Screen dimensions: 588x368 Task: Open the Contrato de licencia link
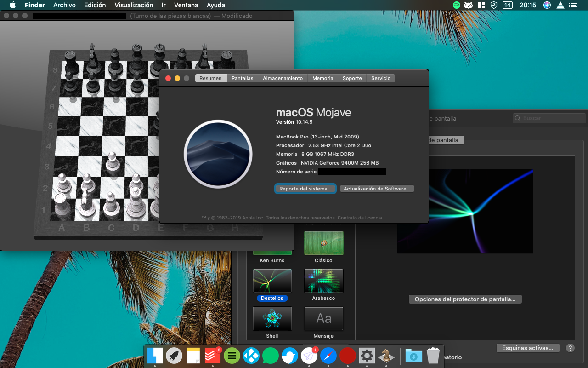point(360,218)
